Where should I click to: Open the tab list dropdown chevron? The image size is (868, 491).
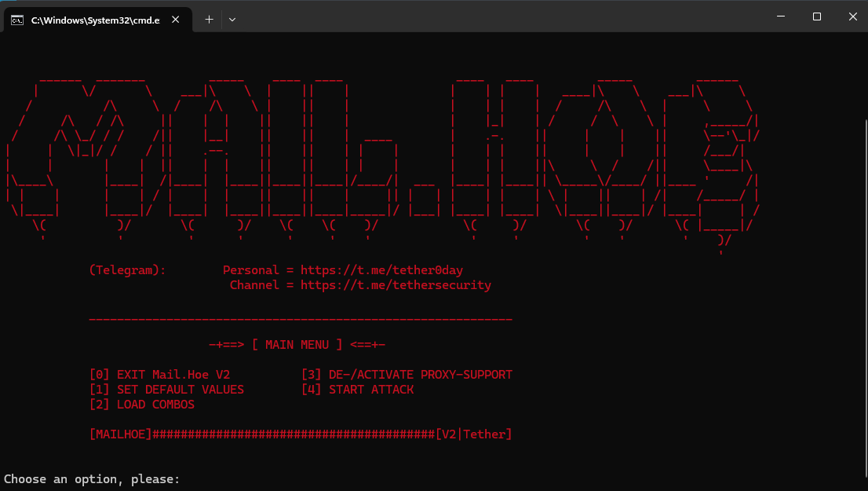232,20
